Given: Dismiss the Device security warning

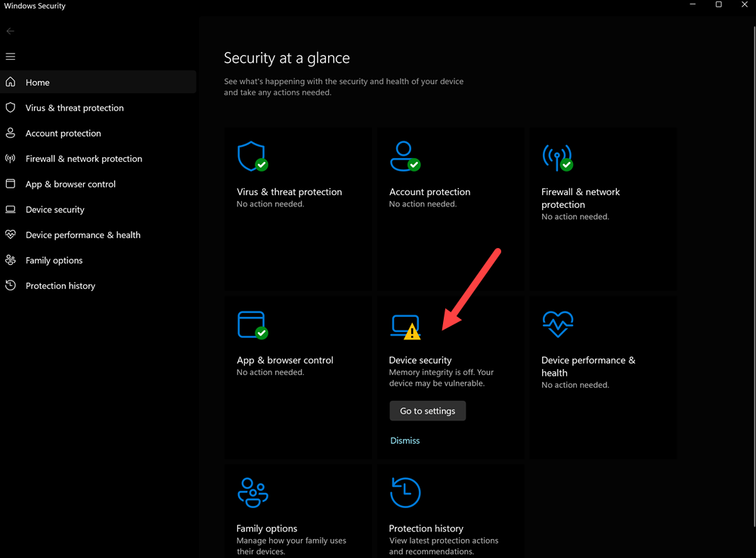Looking at the screenshot, I should tap(404, 441).
